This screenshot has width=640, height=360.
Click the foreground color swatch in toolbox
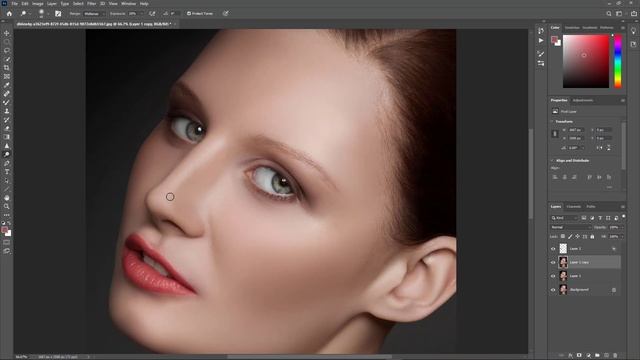[x=4, y=230]
